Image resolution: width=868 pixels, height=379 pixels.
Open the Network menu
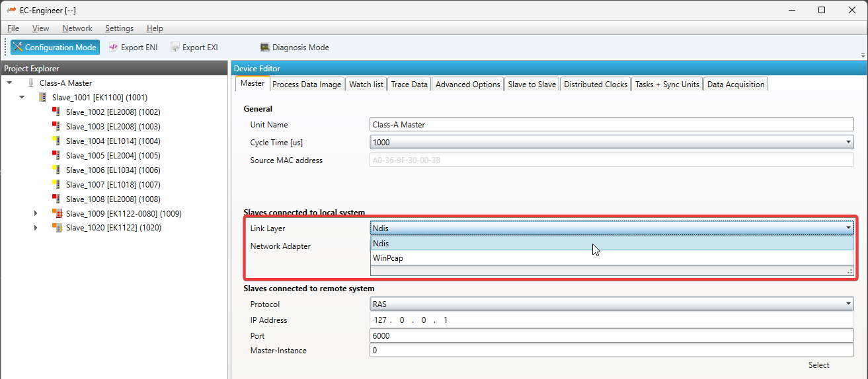coord(77,28)
